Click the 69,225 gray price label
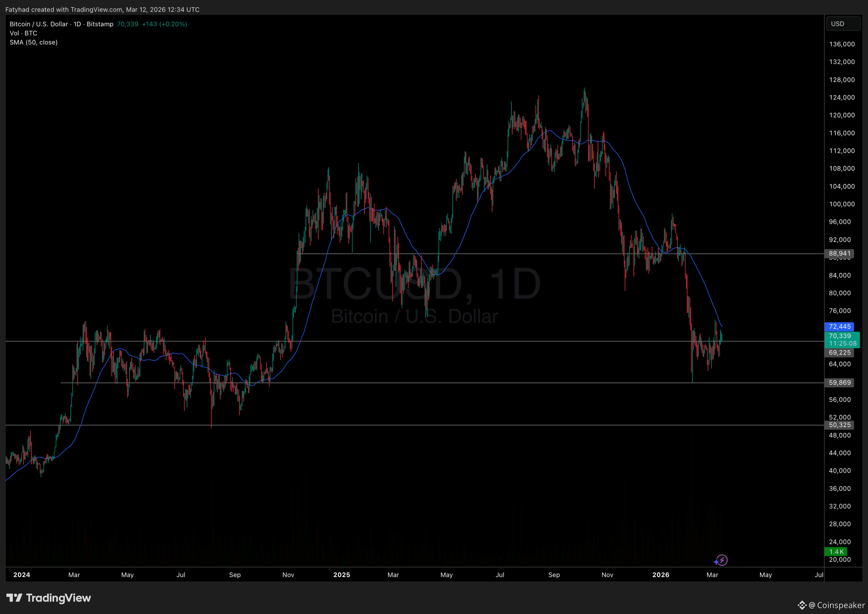 click(839, 352)
